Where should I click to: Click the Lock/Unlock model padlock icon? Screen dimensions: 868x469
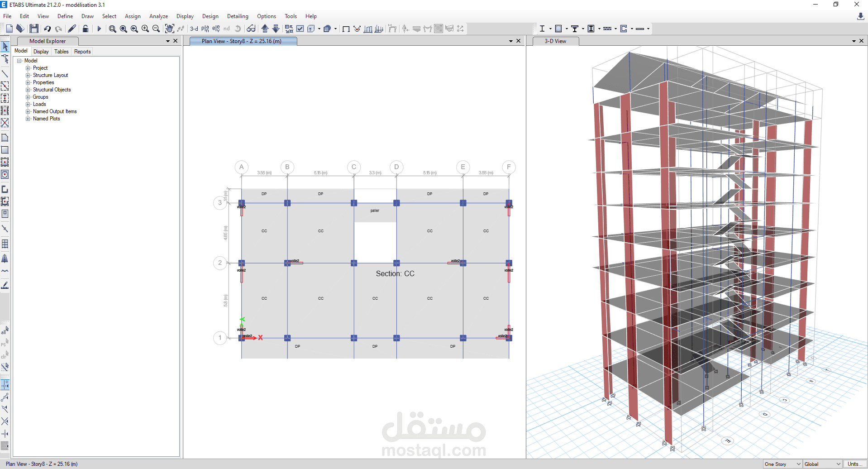pos(86,29)
